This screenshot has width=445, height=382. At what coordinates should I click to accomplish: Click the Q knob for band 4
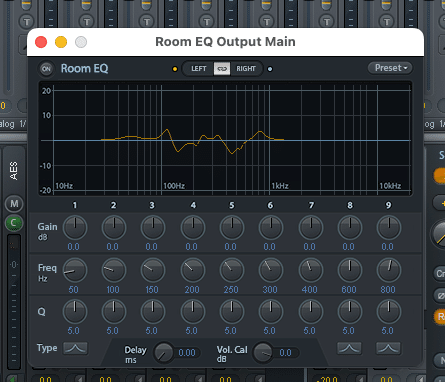[193, 312]
